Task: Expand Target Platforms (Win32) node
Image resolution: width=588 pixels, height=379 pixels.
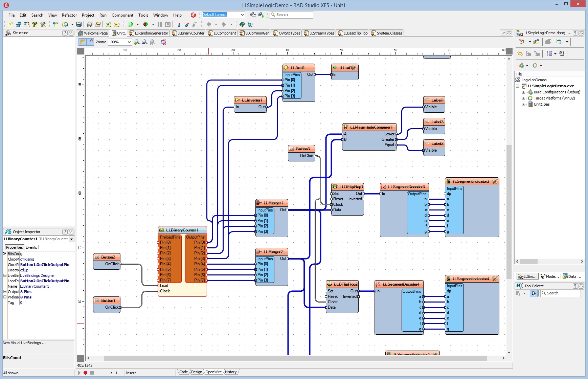Action: [523, 98]
